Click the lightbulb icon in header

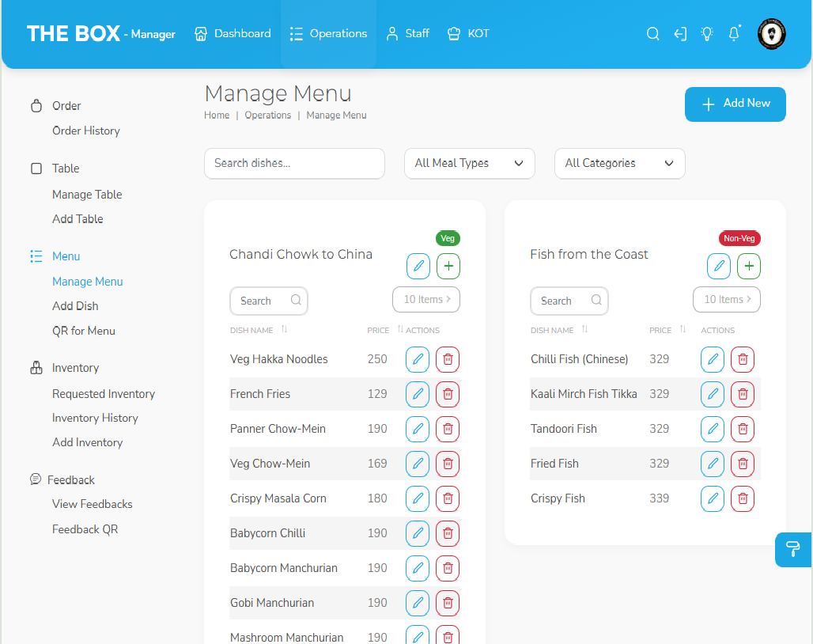[707, 34]
